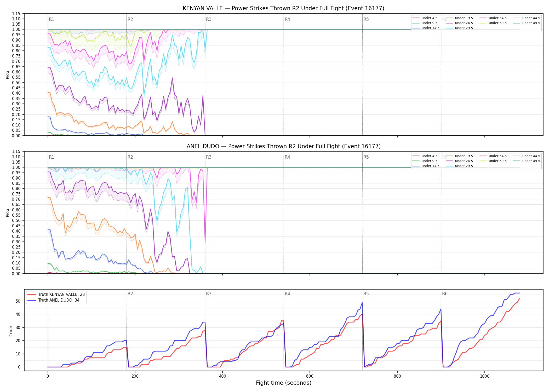Click the R1 round marker in Kenyan Valle chart

(52, 19)
